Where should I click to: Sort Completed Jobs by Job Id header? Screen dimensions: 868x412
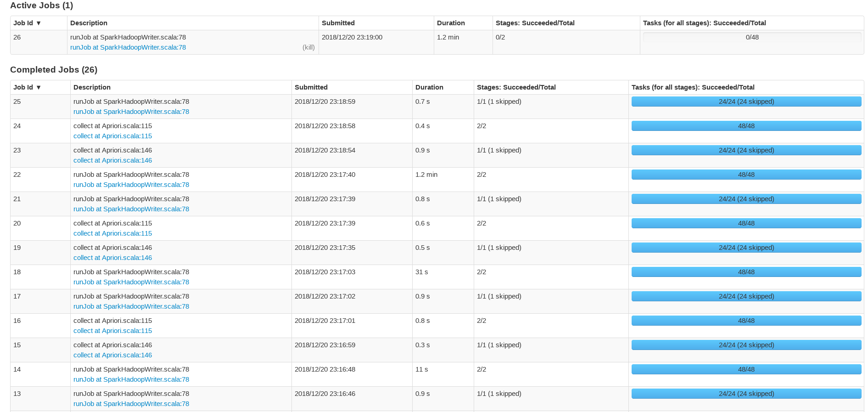27,87
